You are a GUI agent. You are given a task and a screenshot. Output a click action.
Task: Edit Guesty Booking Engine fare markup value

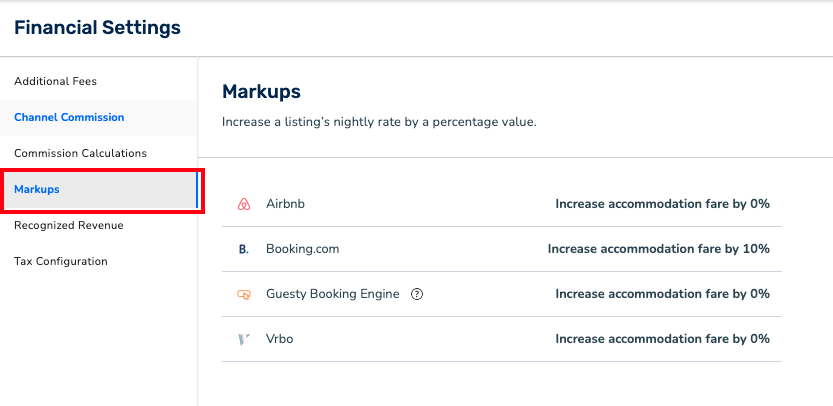tap(662, 294)
